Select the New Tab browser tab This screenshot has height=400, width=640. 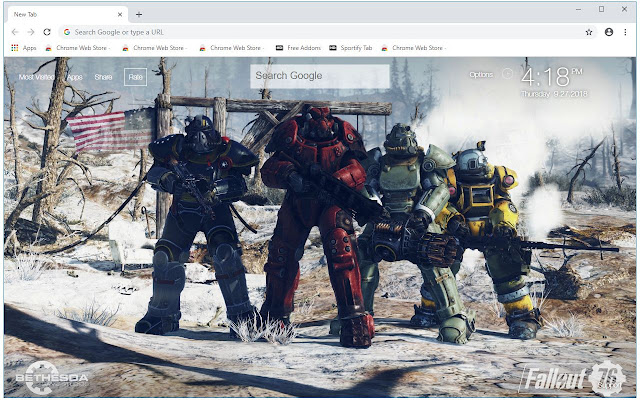coord(67,14)
